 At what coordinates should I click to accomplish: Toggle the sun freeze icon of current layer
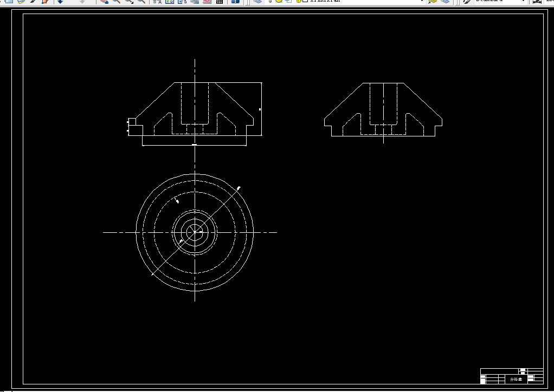click(279, 2)
